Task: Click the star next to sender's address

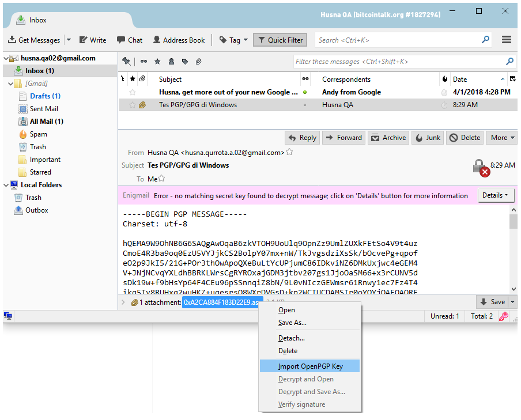Action: pos(289,152)
